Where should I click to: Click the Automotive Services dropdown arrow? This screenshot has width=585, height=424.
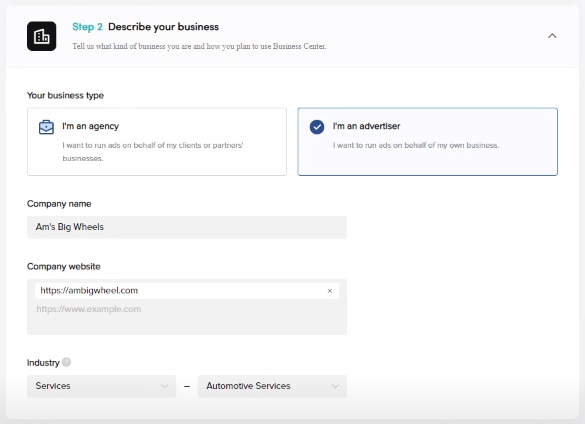pyautogui.click(x=335, y=386)
